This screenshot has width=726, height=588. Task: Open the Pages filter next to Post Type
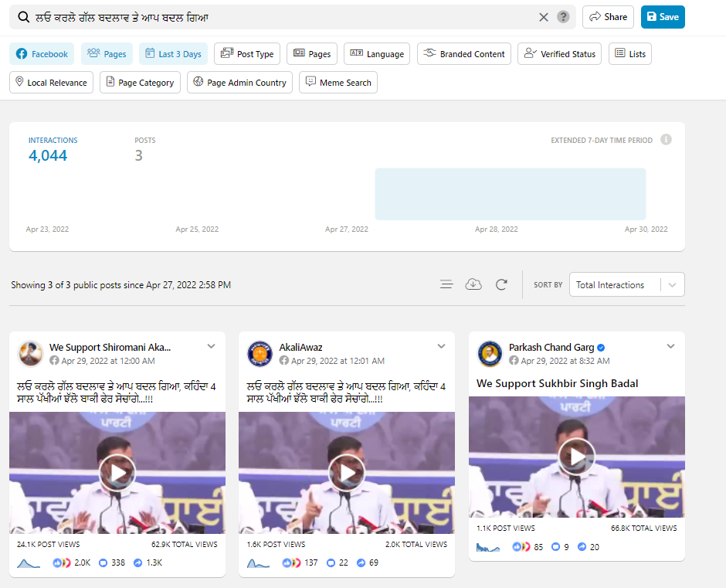point(312,54)
